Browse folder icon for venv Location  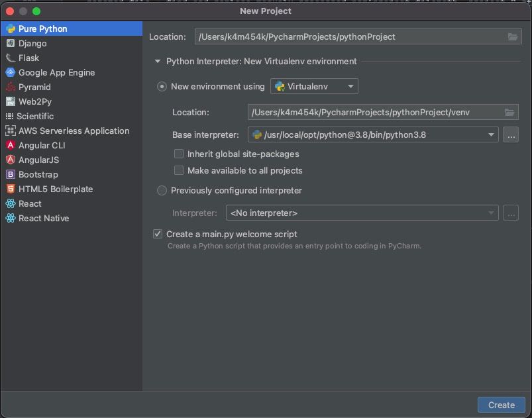[509, 113]
